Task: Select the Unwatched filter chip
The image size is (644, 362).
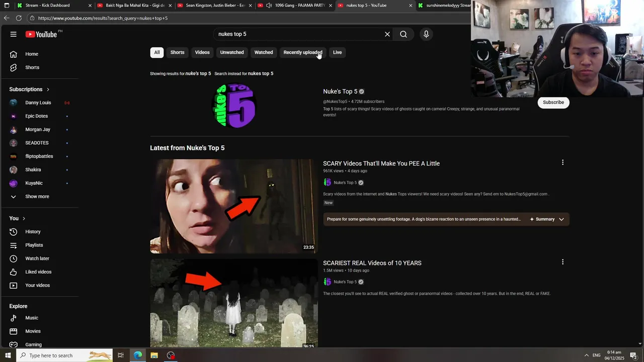Action: point(232,52)
